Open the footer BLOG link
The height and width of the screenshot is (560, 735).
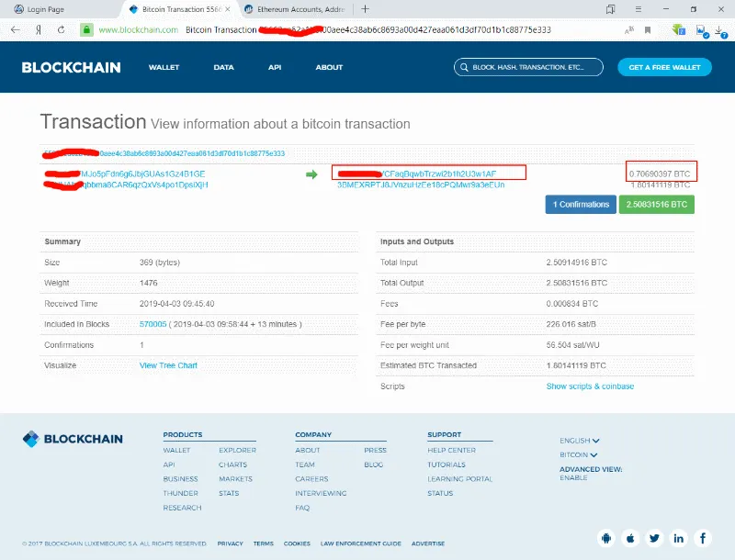click(374, 465)
